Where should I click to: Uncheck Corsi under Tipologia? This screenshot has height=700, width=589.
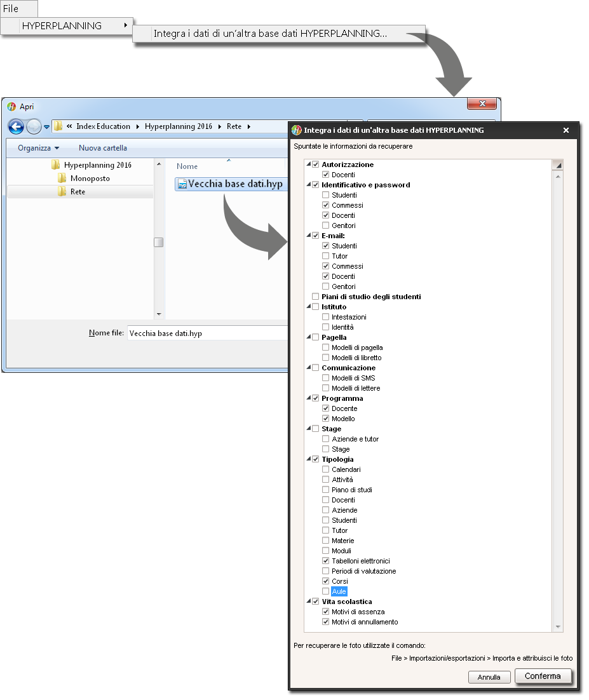coord(325,581)
